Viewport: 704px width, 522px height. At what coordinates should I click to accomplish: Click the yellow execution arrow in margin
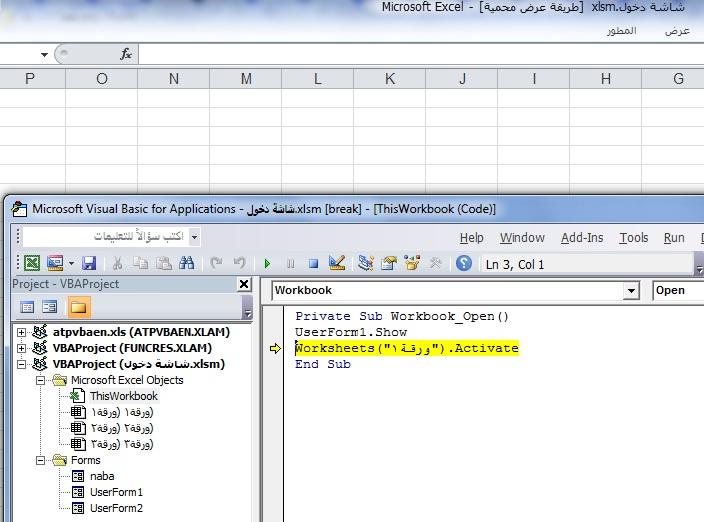275,348
